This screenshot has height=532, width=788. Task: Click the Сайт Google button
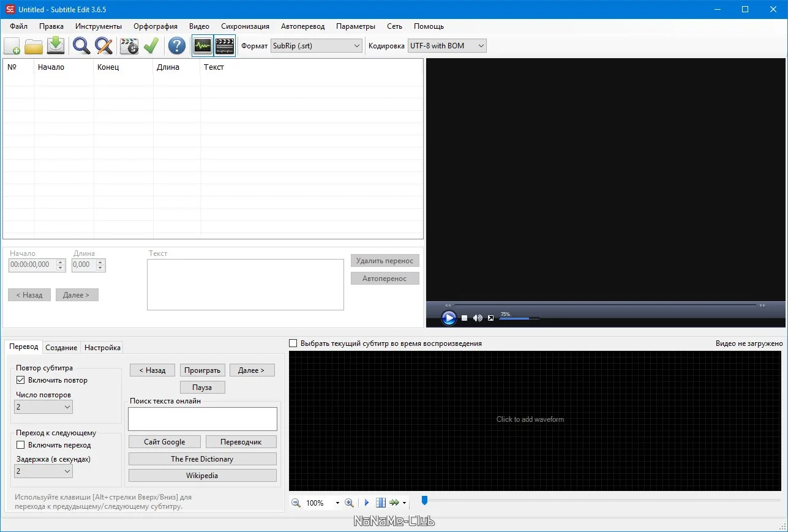(165, 442)
